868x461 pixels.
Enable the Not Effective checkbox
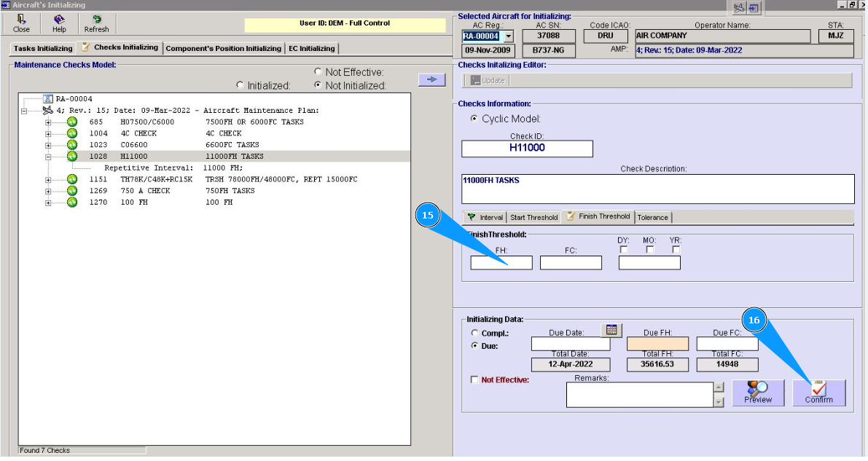point(475,379)
